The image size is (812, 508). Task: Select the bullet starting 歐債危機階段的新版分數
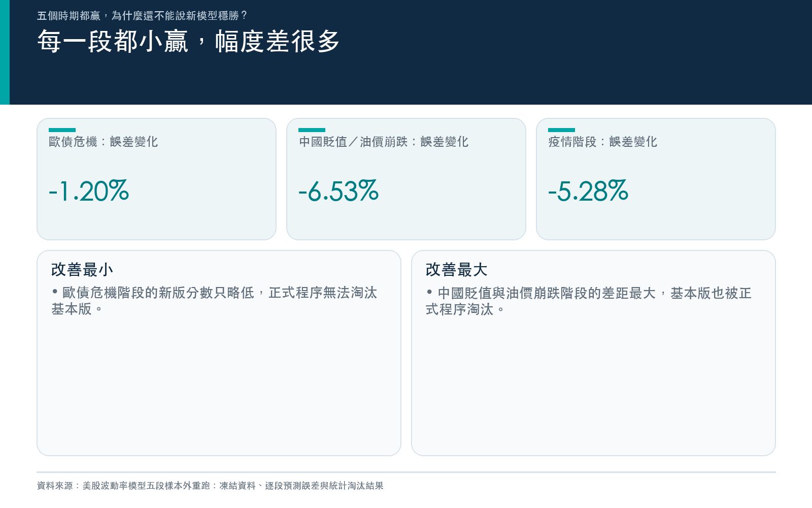tap(214, 301)
